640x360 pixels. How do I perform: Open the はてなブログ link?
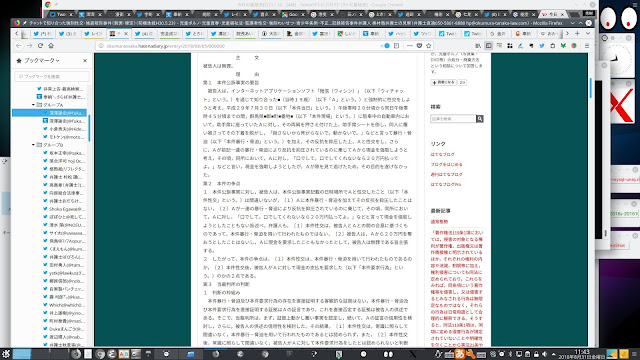coord(442,155)
